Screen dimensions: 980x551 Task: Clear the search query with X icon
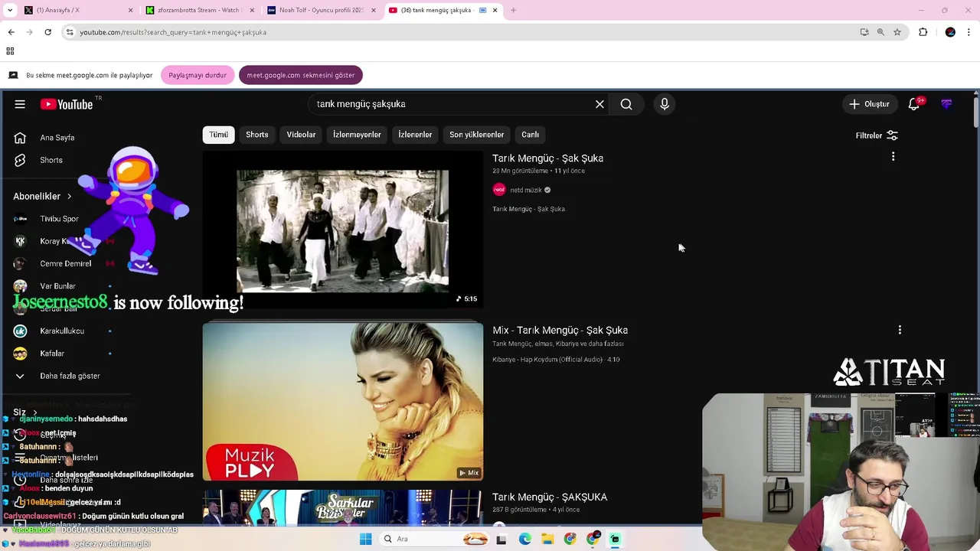click(599, 104)
